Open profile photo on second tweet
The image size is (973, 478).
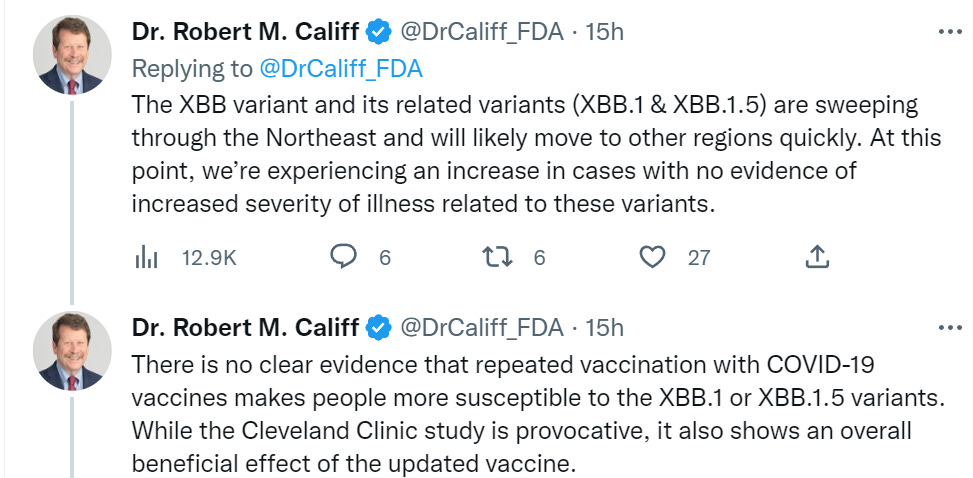click(x=71, y=351)
